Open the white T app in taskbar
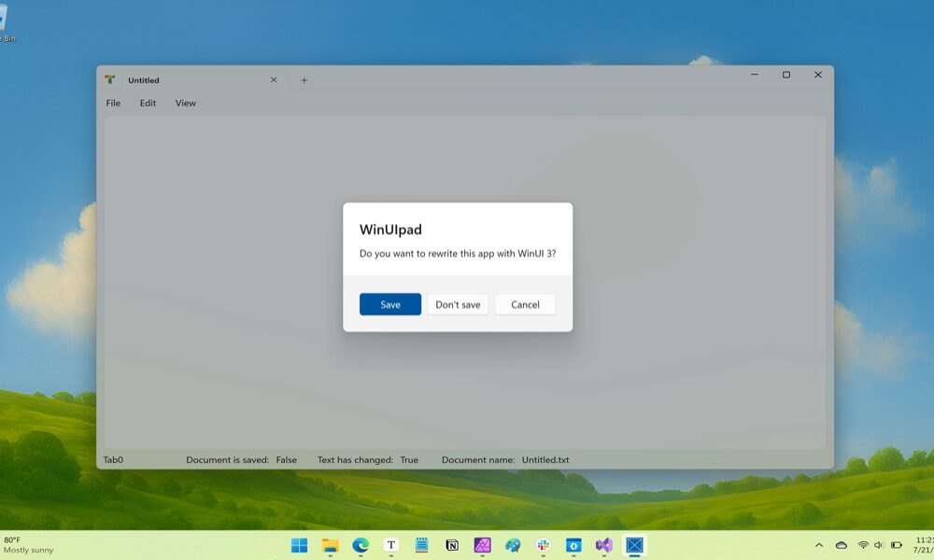 (x=390, y=544)
